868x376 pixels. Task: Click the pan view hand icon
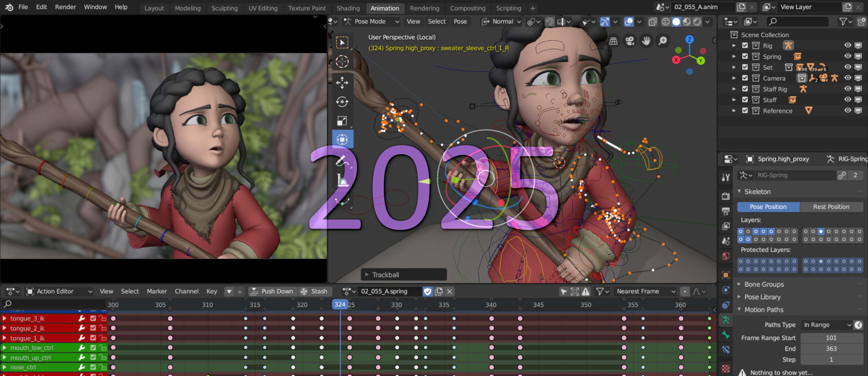pos(646,41)
